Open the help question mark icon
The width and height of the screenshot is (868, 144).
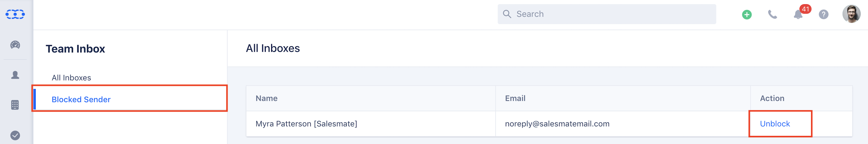click(823, 15)
